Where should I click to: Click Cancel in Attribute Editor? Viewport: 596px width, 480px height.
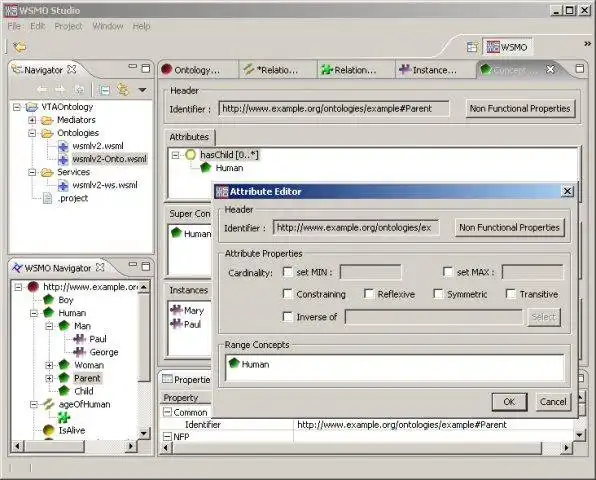[x=553, y=402]
